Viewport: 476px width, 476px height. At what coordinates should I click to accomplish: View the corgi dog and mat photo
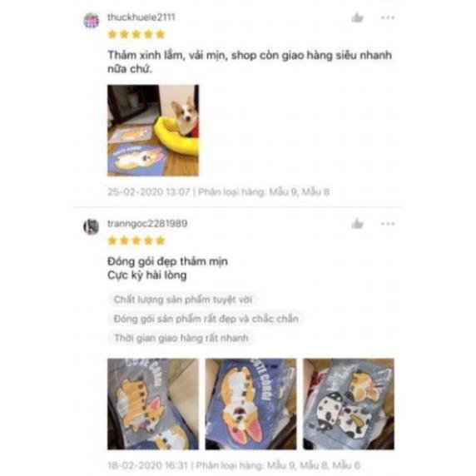pyautogui.click(x=153, y=130)
